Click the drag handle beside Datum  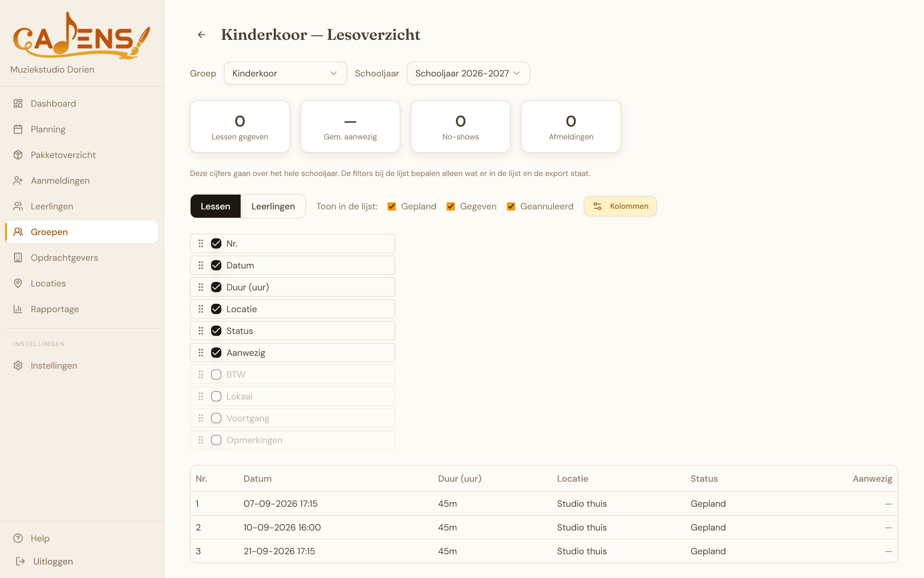[x=201, y=265]
